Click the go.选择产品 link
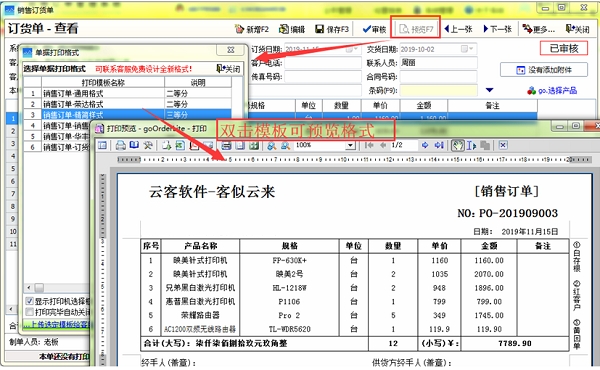Screen dimensions: 600x370 [552, 91]
